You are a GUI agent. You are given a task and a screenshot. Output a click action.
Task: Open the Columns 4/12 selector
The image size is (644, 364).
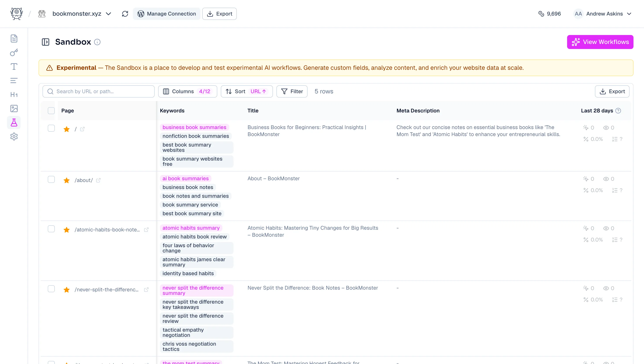[x=188, y=91]
